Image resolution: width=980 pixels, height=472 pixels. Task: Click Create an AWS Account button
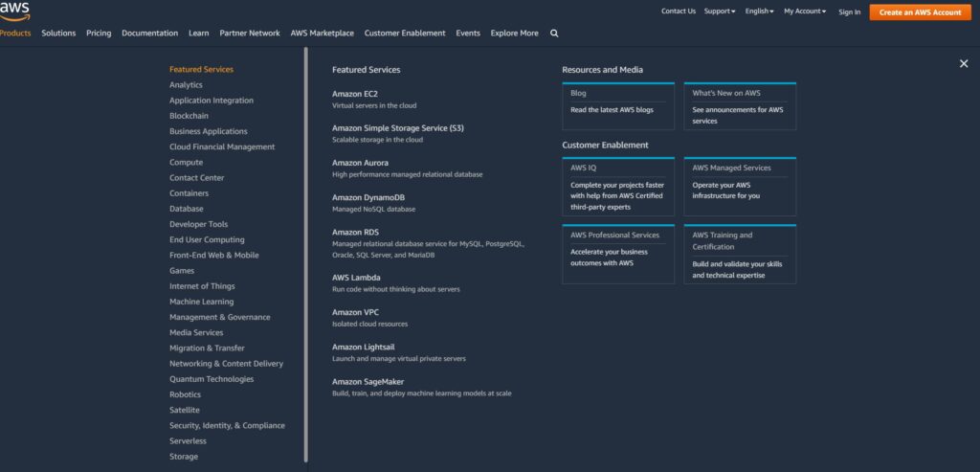[920, 11]
